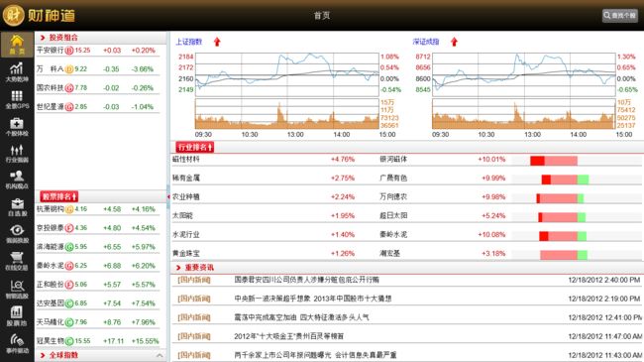Open leading stock 广晟有色

[x=393, y=179]
